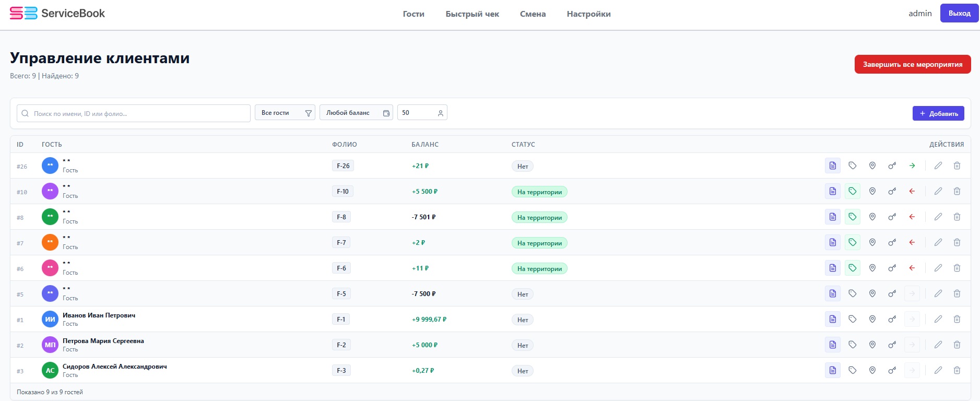Click the green tag icon for guest #10
980x401 pixels.
[x=853, y=191]
